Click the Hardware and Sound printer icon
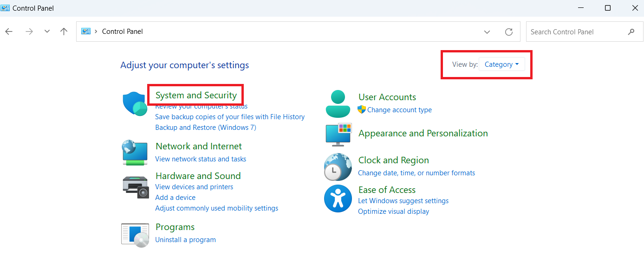Screen dimensions: 644x269 136,187
